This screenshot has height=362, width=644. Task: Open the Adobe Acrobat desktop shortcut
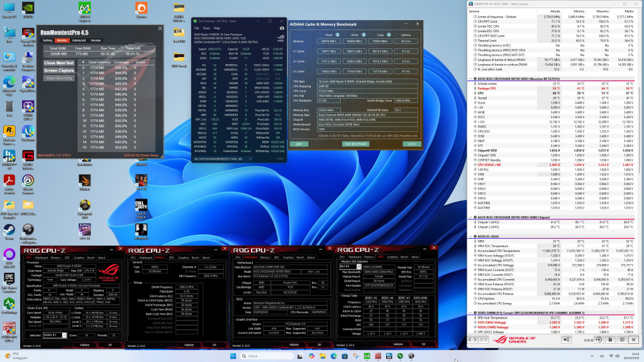point(9,184)
